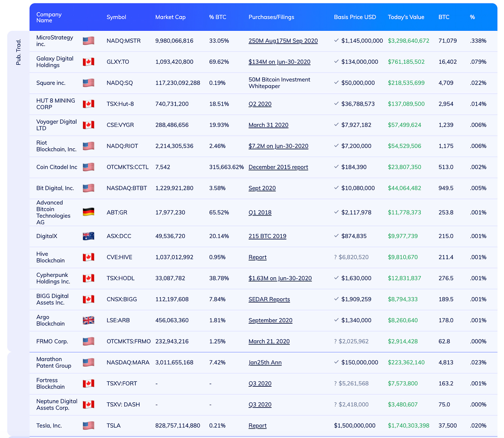Viewport: 504px width, 438px height.
Task: Click the Canadian flag beside Fortress Blockchain
Action: click(x=88, y=384)
